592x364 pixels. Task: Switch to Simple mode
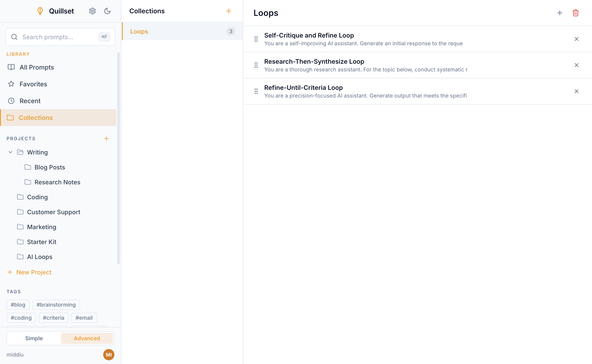[34, 338]
